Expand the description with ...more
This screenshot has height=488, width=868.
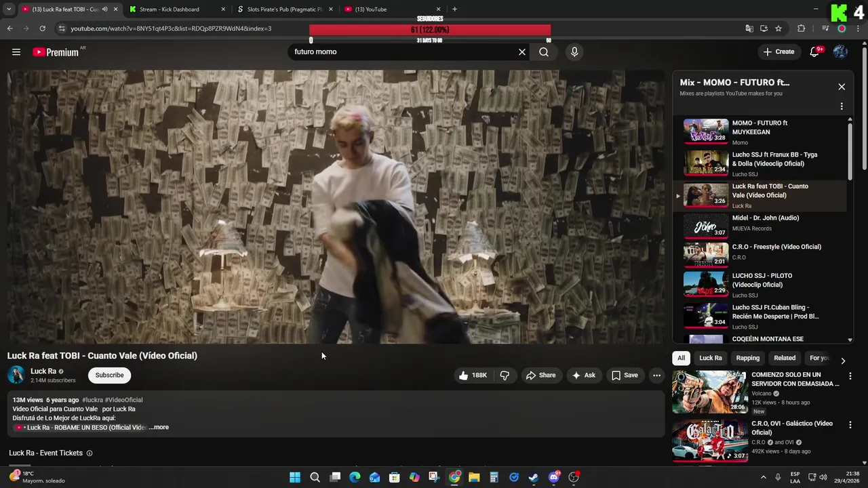tap(159, 427)
